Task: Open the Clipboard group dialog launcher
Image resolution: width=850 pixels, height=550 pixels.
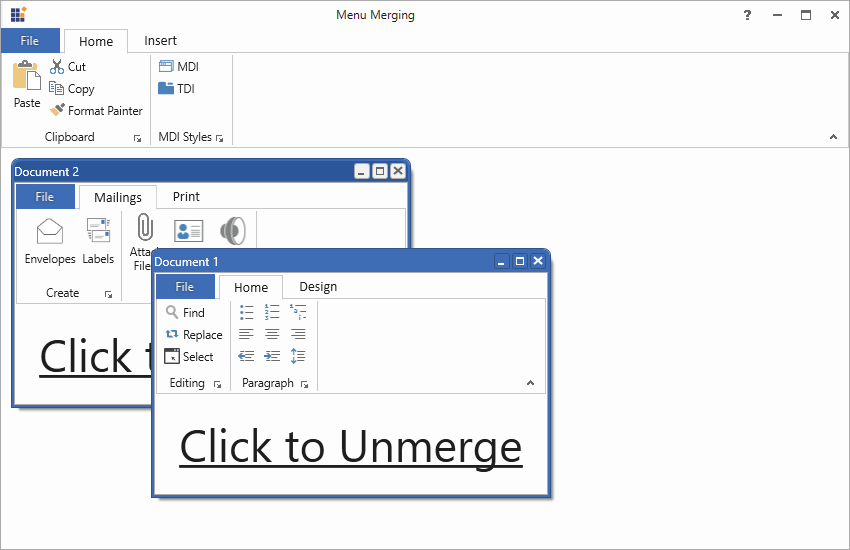Action: coord(137,138)
